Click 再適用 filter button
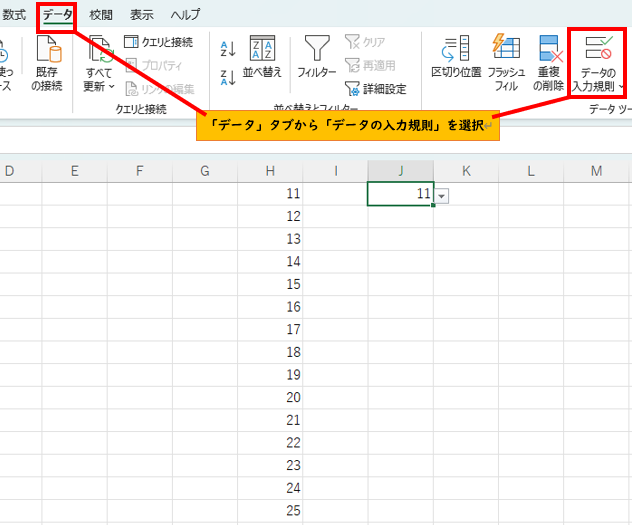This screenshot has height=525, width=632. pyautogui.click(x=370, y=65)
